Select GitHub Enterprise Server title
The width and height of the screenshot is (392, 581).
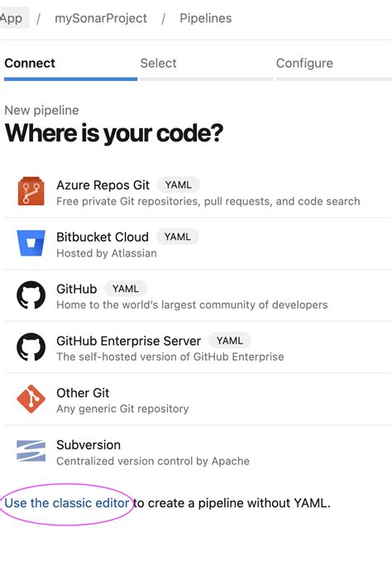click(x=128, y=340)
